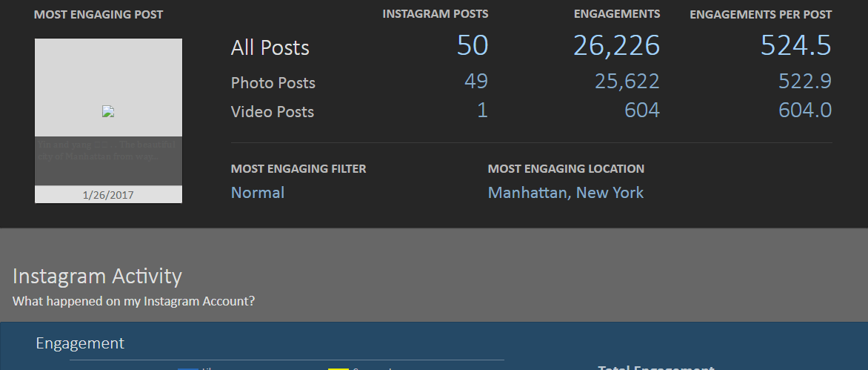Select the Photo Posts row label
This screenshot has width=868, height=370.
(x=273, y=83)
